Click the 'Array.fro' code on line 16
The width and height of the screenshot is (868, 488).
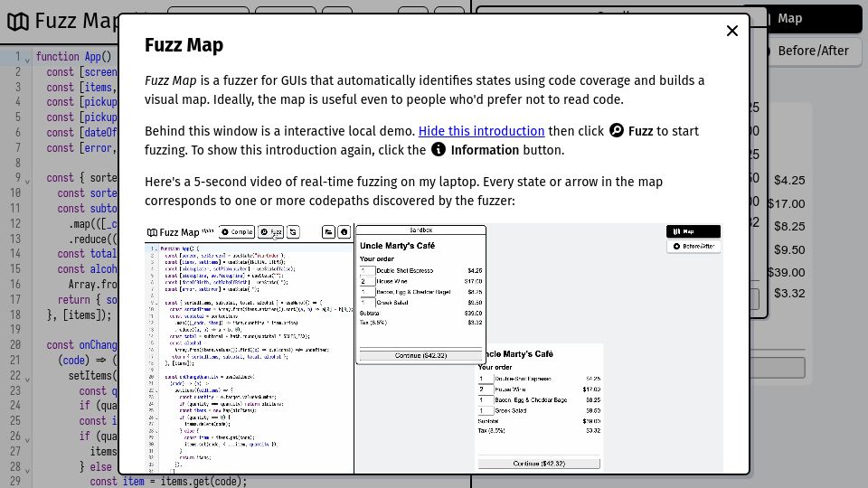[x=93, y=285]
